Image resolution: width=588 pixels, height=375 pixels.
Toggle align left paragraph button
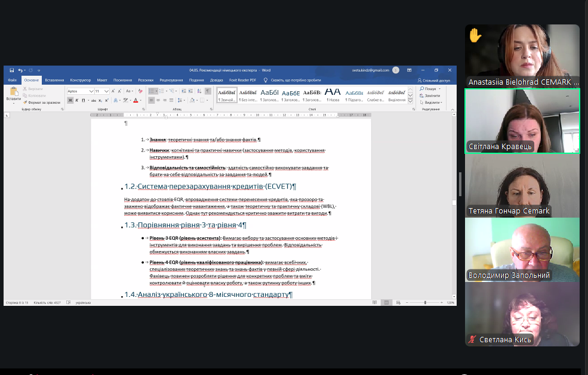151,100
